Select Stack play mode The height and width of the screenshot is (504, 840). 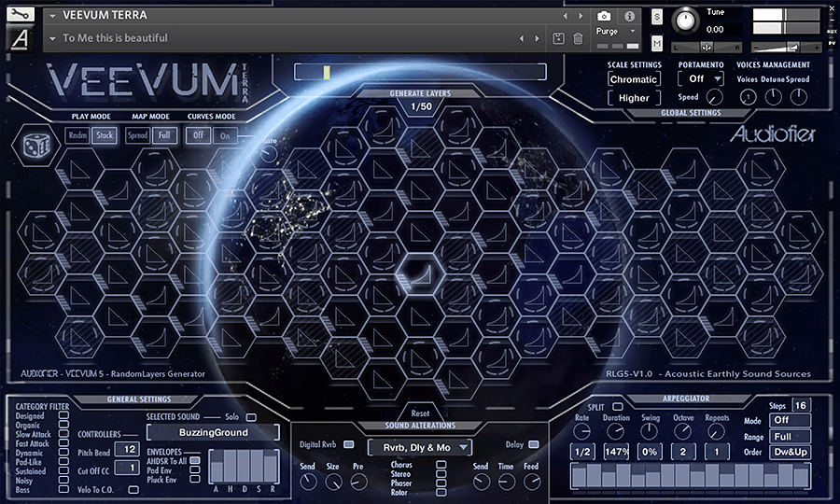click(x=105, y=135)
